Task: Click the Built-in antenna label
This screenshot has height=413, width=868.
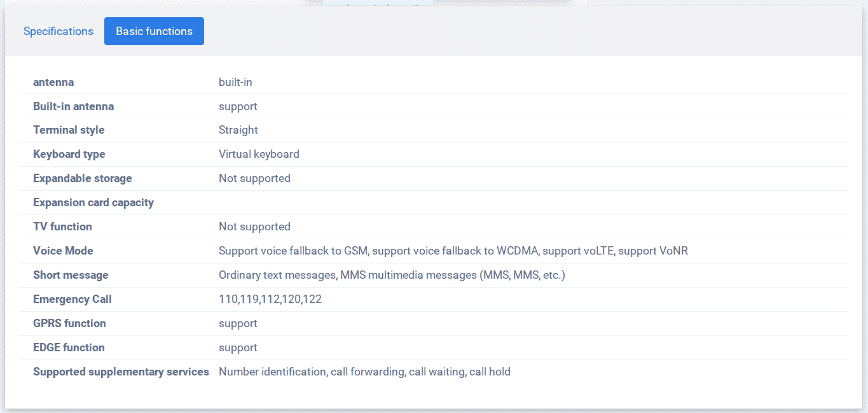Action: (x=74, y=106)
